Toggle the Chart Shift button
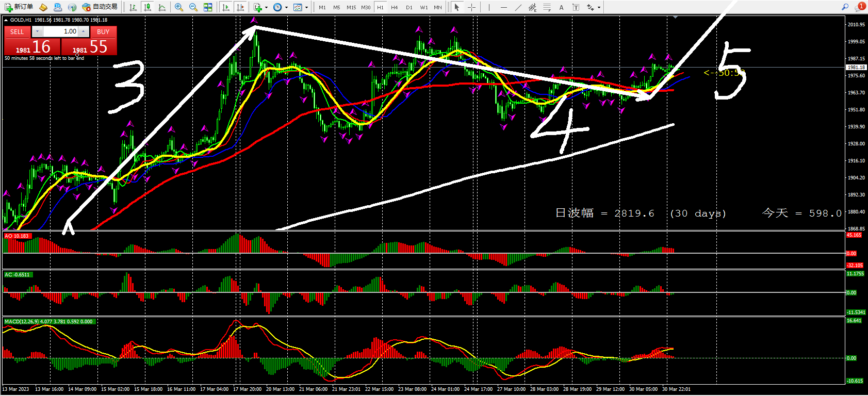Screen dimensions: 868x396 pos(240,7)
